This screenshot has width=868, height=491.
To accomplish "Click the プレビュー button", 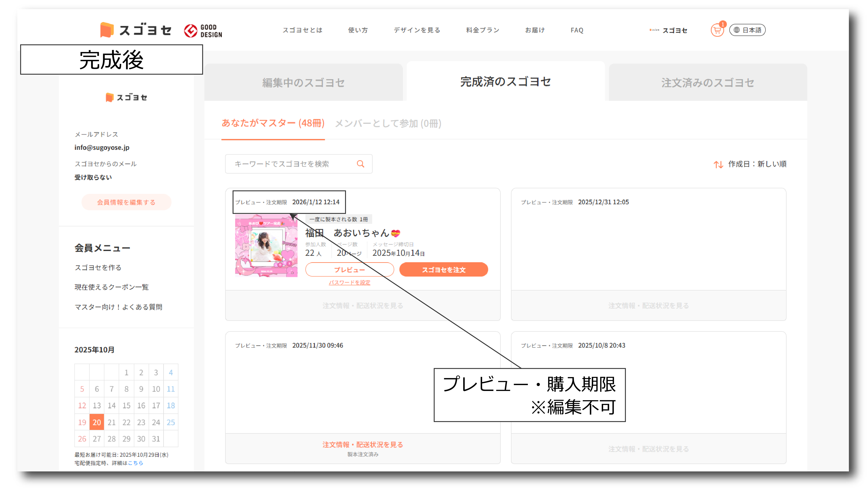I will pyautogui.click(x=349, y=270).
